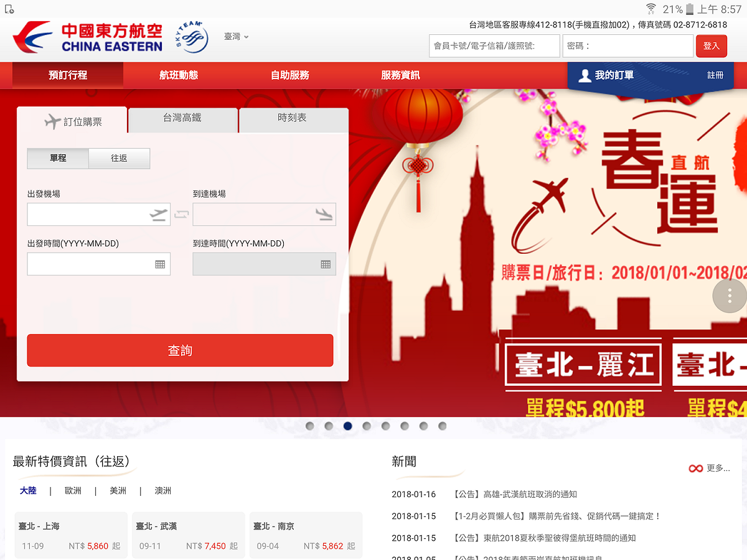
Task: Click the sixth banner carousel dot
Action: coord(405,426)
